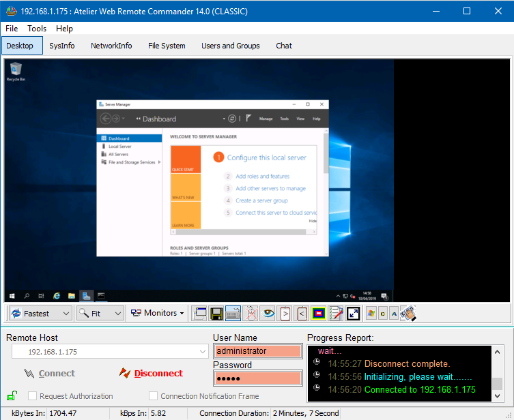Viewport: 514px width, 420px height.
Task: Click Server Manager refresh icon
Action: [x=232, y=119]
